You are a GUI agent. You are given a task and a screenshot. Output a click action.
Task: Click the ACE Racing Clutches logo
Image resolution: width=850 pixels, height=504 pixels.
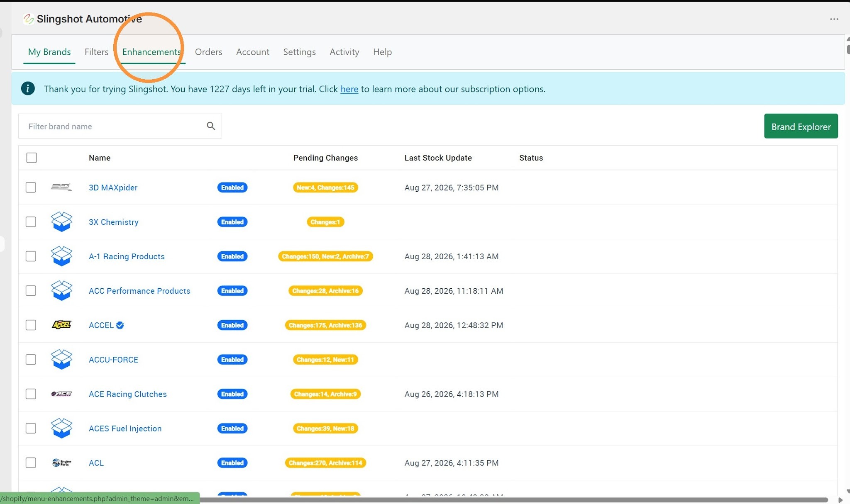[61, 394]
